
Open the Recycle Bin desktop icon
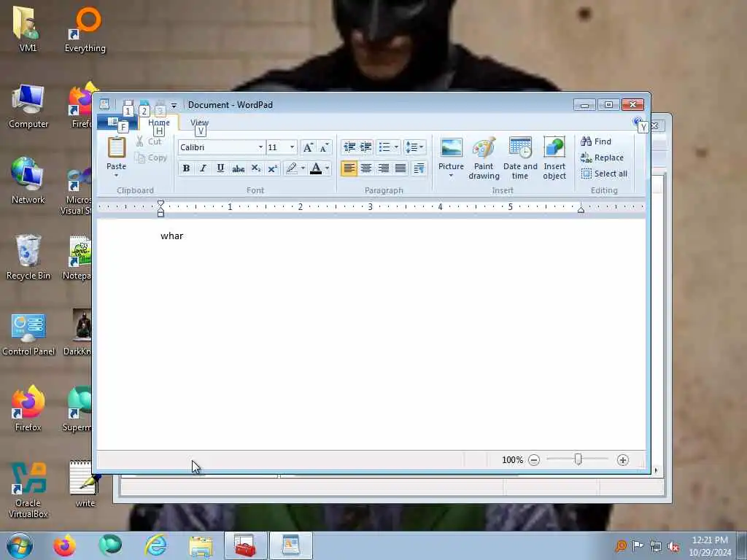(28, 257)
